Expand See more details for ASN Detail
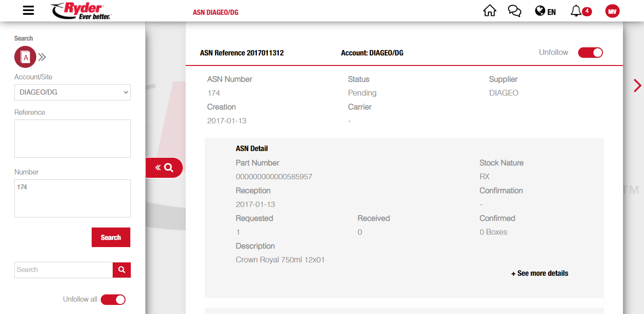Viewport: 644px width, 314px height. point(539,273)
